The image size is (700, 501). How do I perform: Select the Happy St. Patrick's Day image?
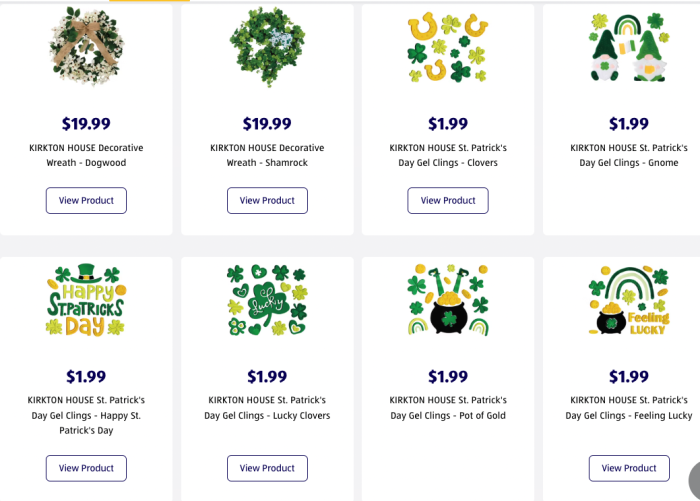86,300
